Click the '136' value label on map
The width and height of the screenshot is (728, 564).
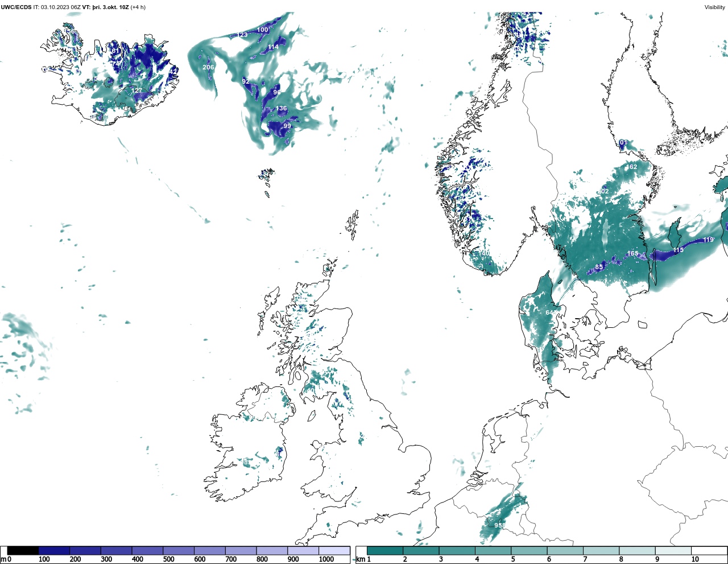(282, 109)
